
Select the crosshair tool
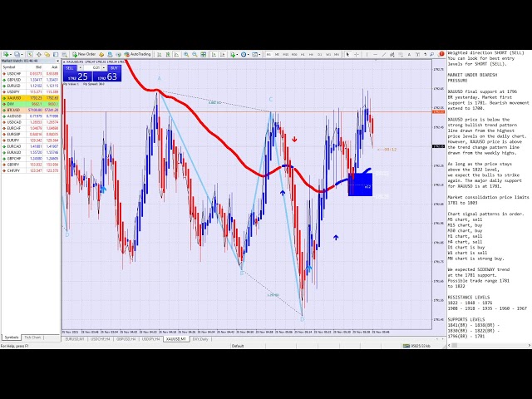click(356, 54)
